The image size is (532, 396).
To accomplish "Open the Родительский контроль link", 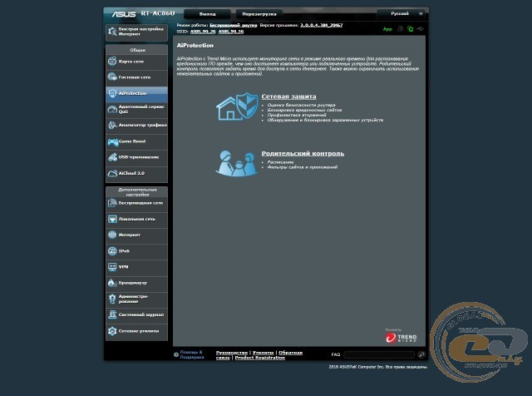I will [x=303, y=154].
